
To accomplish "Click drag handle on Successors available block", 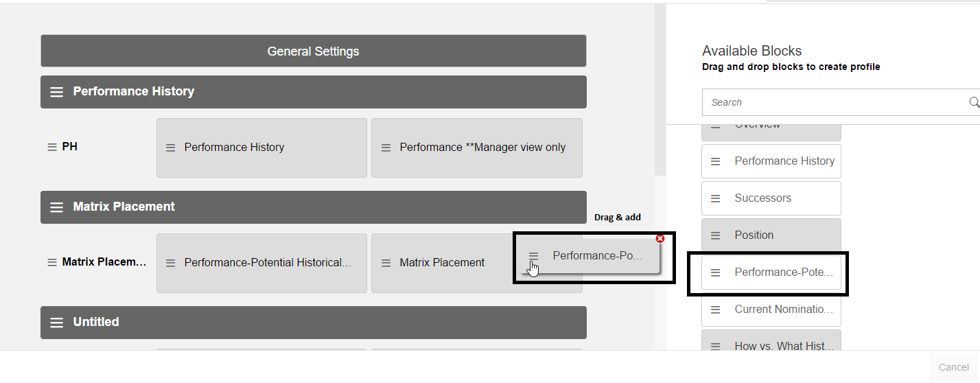I will (x=715, y=198).
